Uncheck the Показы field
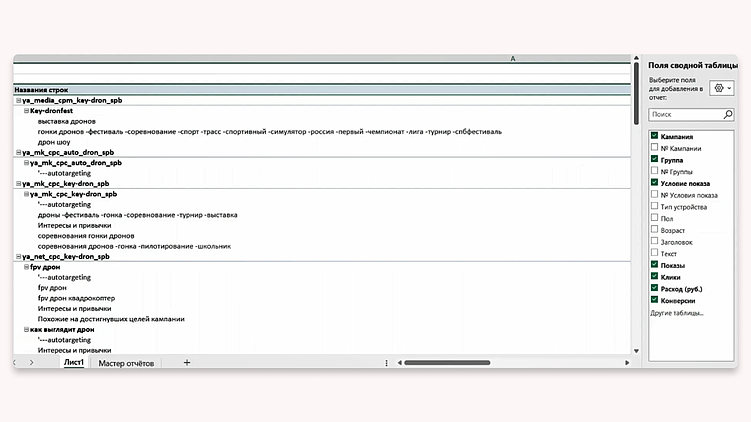The width and height of the screenshot is (751, 422). coord(654,264)
